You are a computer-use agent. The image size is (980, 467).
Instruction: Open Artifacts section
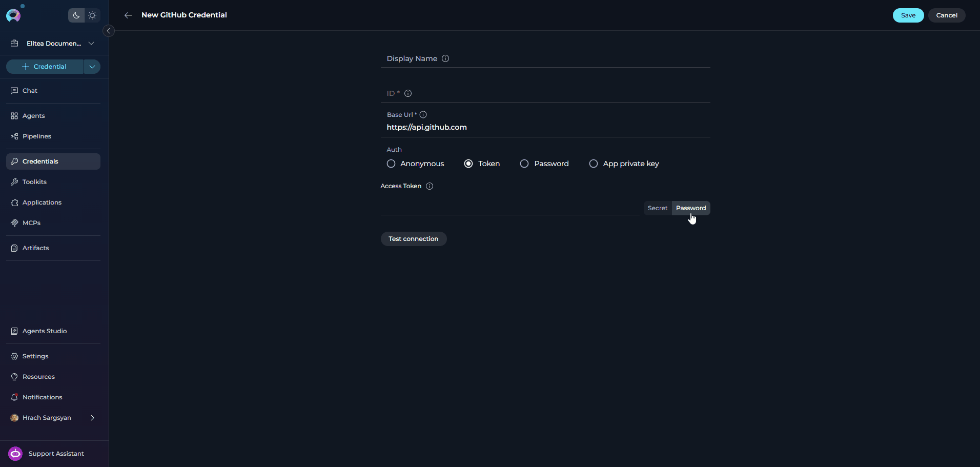(53, 248)
